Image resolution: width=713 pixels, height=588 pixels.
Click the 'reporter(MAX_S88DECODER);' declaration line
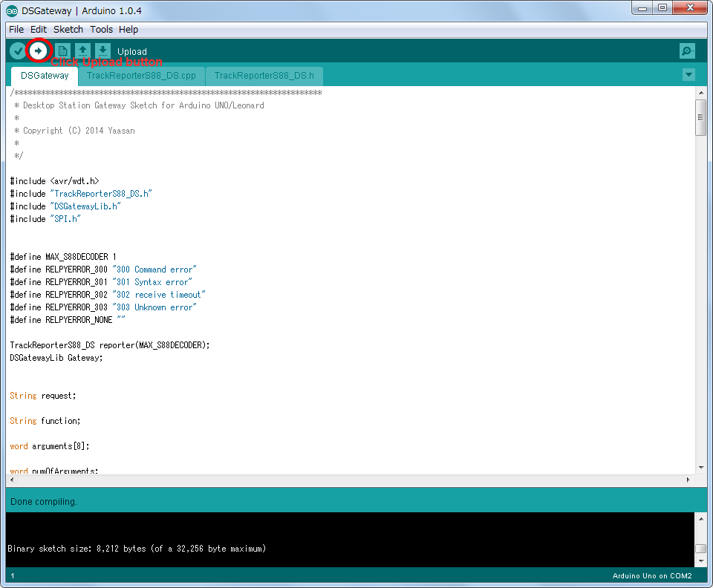[x=110, y=345]
